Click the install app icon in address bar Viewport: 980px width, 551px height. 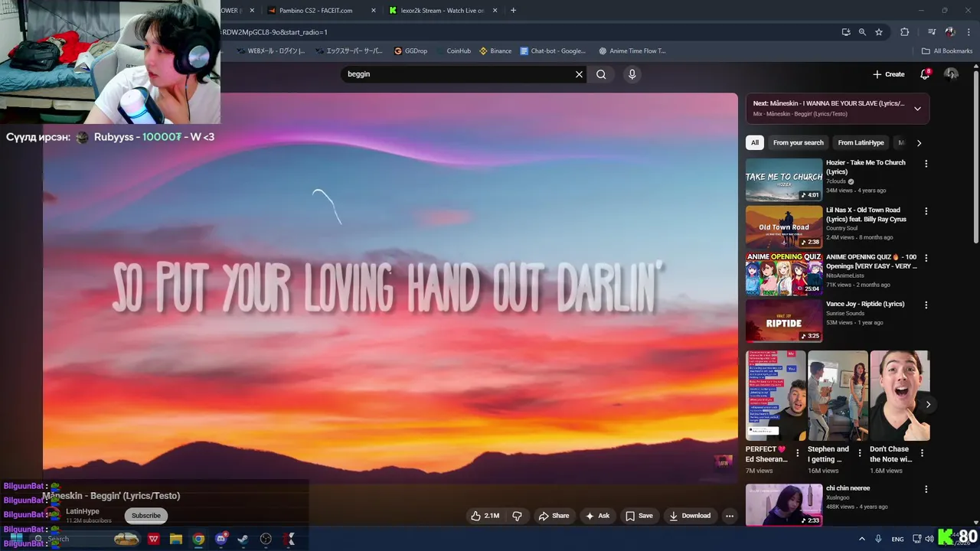(x=846, y=32)
